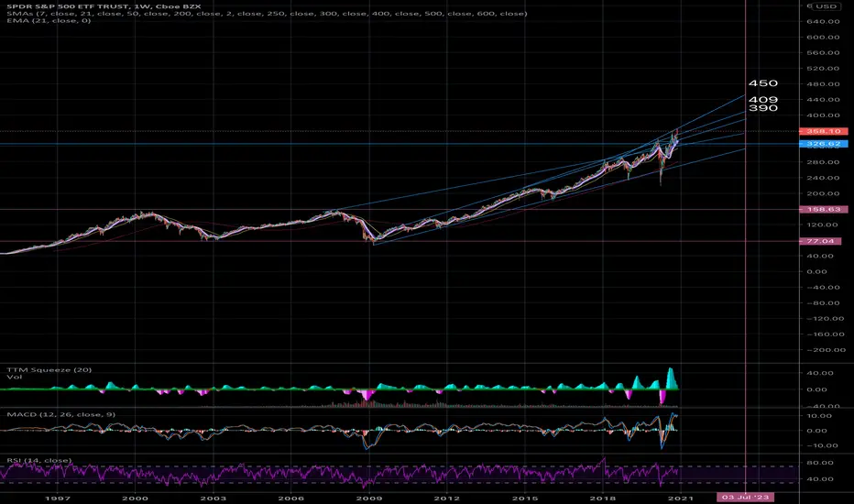Open the USD currency selector

(826, 6)
